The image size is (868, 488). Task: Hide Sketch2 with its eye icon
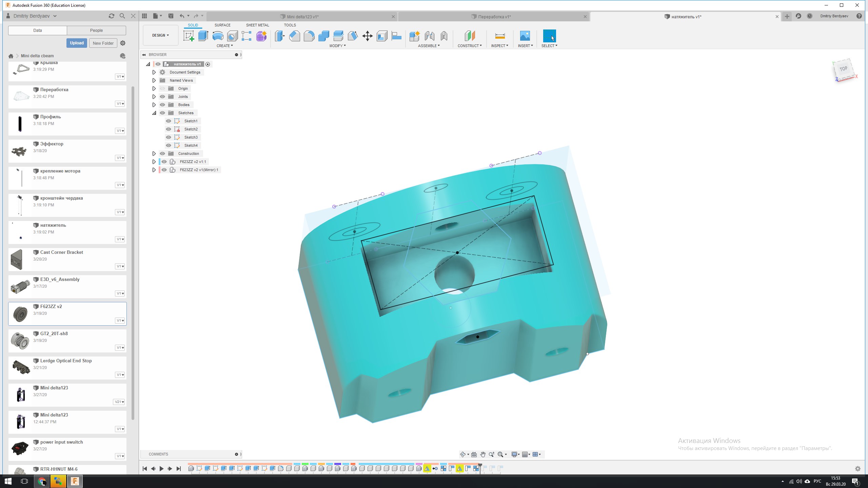(x=169, y=129)
